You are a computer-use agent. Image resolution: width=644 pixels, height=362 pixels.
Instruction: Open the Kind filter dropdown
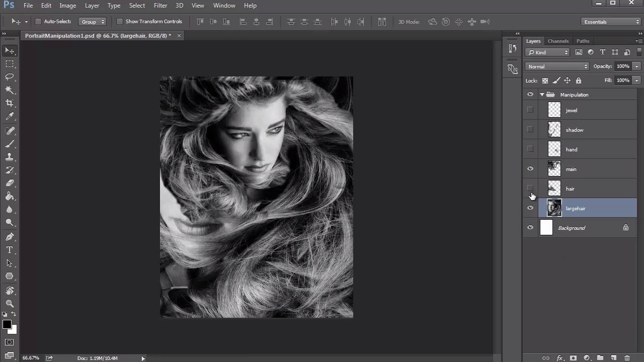[x=547, y=52]
